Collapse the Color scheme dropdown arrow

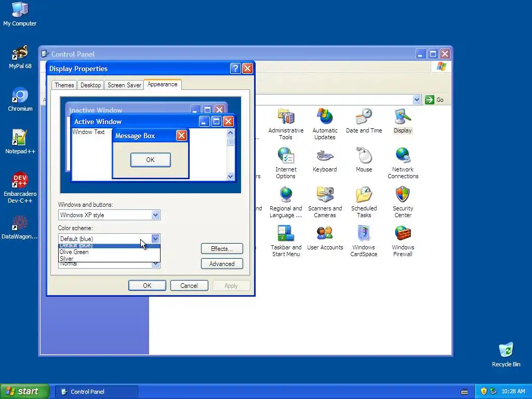point(155,238)
